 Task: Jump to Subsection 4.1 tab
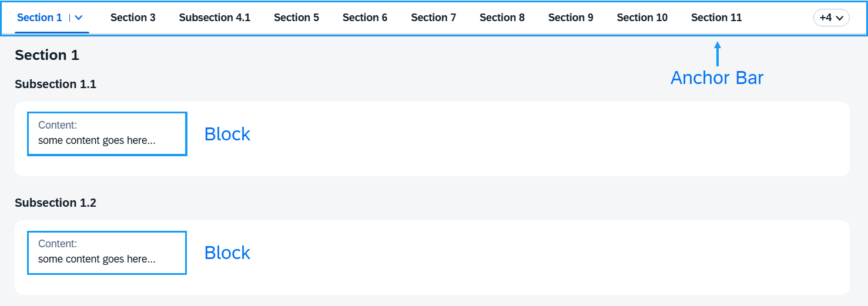215,18
